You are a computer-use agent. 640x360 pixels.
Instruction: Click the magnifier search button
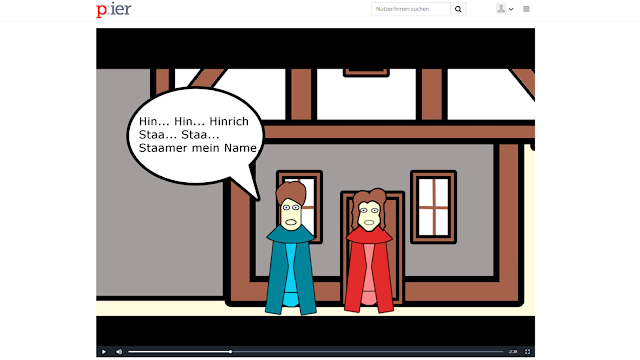pos(458,9)
